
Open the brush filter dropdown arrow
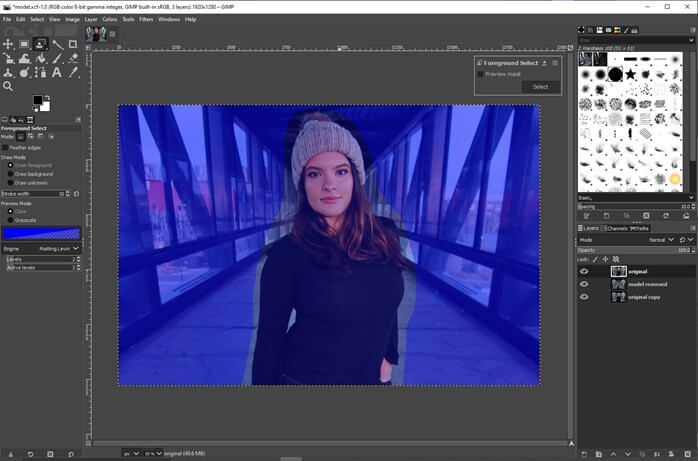coord(691,40)
